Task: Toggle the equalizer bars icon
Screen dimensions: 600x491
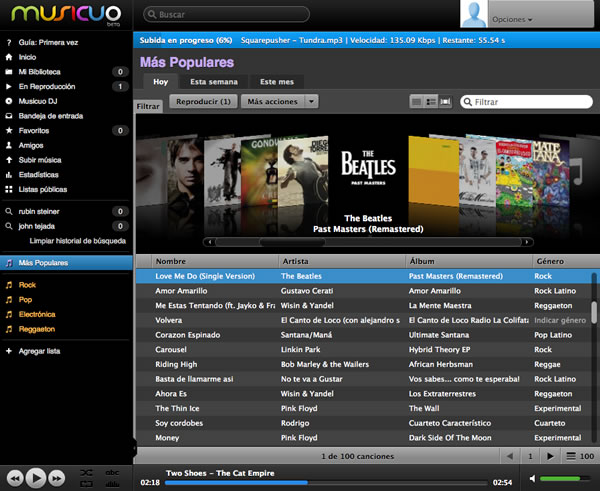Action: click(x=112, y=484)
